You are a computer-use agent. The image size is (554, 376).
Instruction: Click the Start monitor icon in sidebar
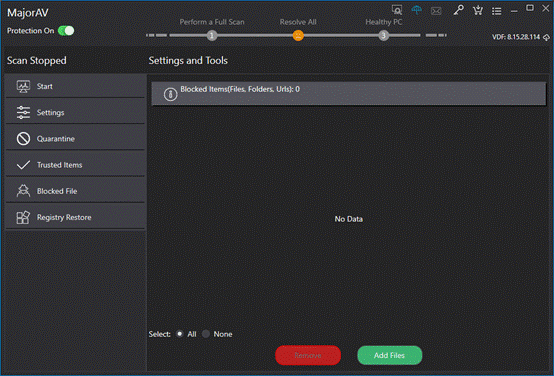23,86
